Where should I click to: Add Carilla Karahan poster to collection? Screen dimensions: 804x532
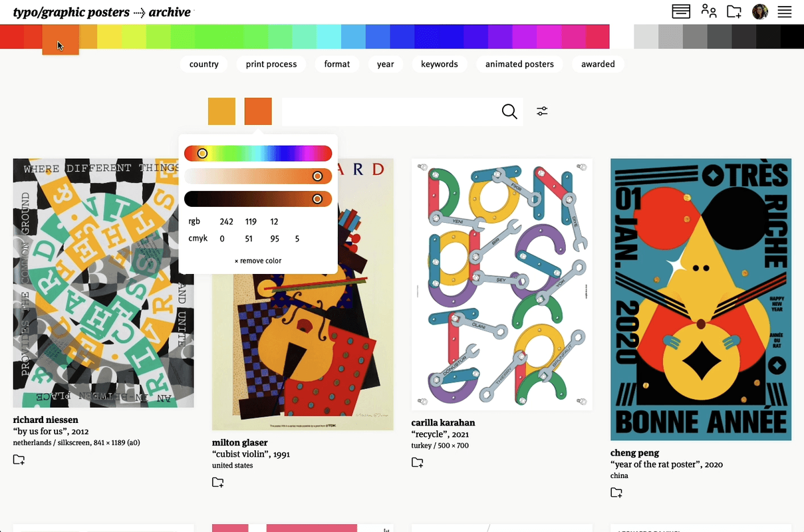point(418,462)
